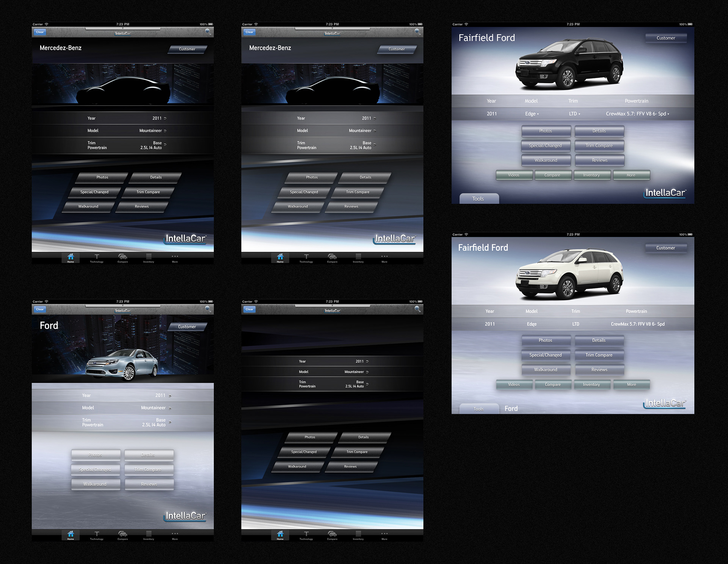Click Walkaround button on the Ford screen
728x564 pixels.
pos(96,484)
